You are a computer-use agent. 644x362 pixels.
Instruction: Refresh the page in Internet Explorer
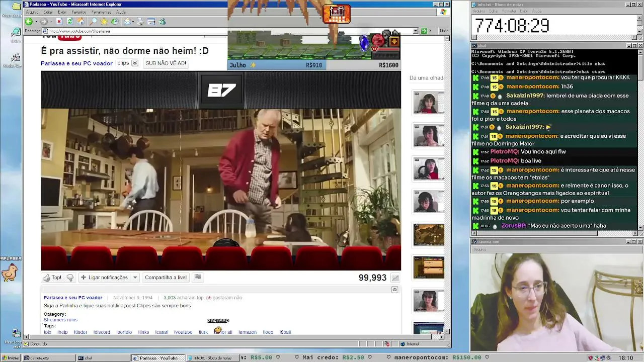(70, 22)
